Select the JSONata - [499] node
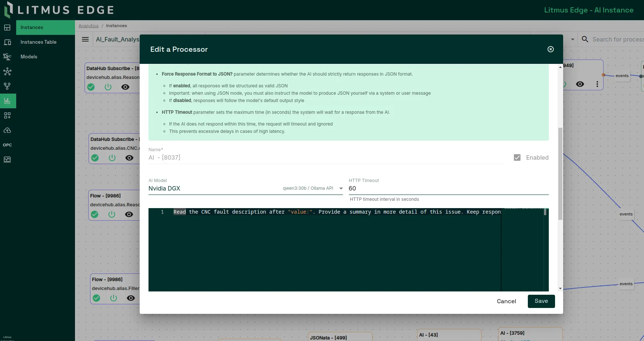The width and height of the screenshot is (644, 341). (340, 337)
